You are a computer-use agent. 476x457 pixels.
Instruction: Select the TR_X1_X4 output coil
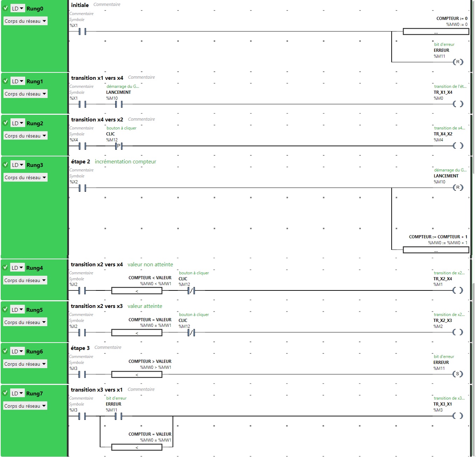coord(458,104)
